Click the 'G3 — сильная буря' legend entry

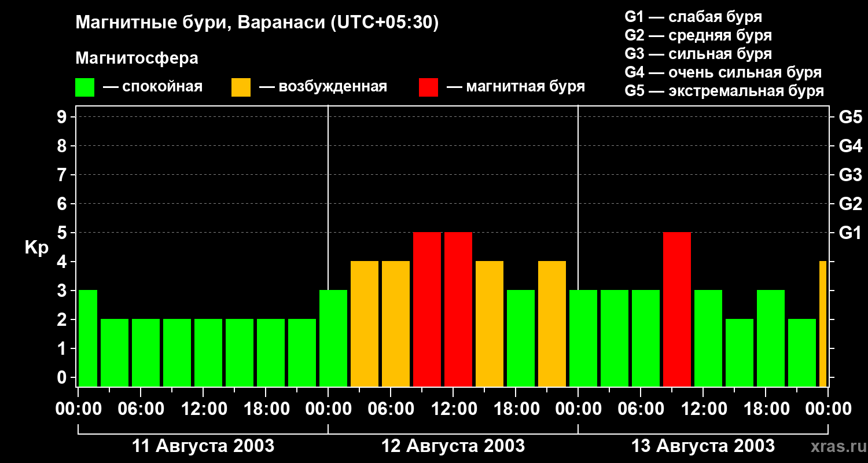(x=698, y=54)
